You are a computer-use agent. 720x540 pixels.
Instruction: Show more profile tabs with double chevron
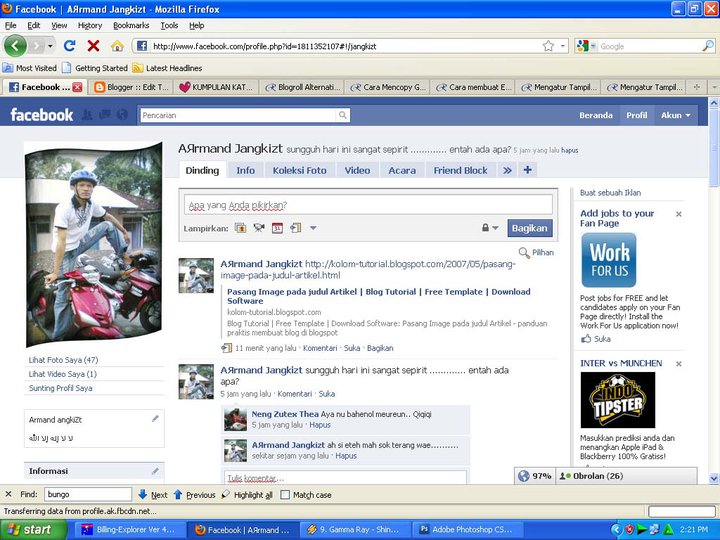(507, 170)
